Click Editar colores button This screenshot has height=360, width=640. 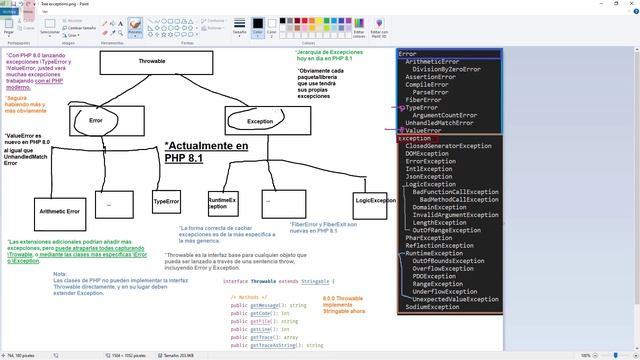tap(359, 28)
